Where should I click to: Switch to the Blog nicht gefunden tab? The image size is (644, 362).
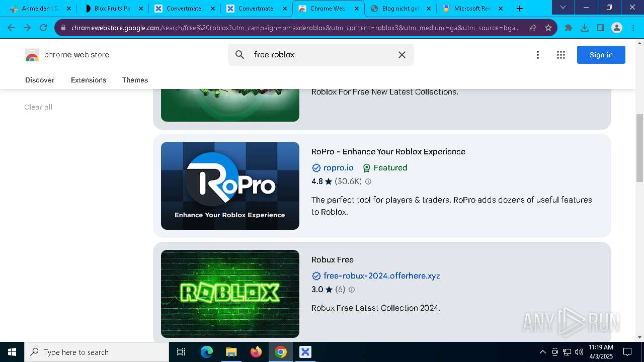coord(400,9)
